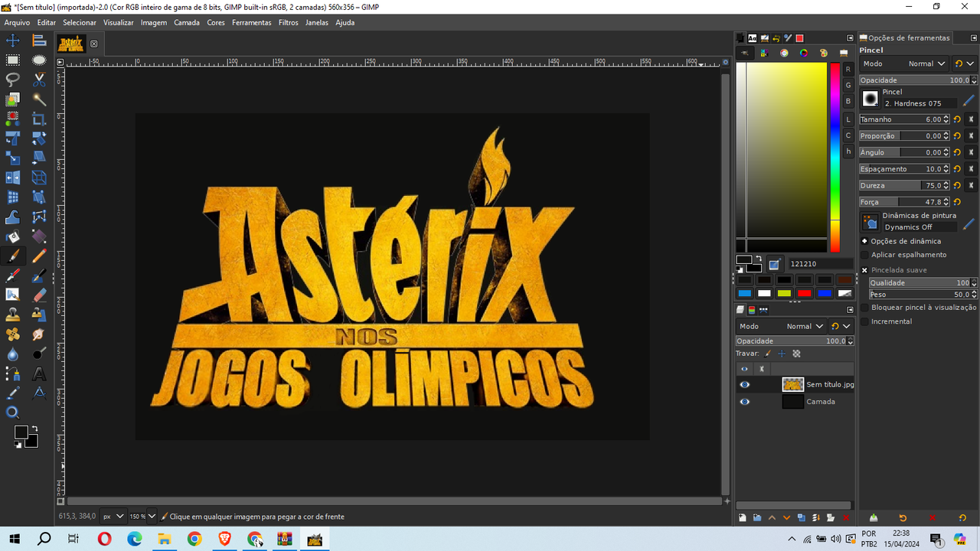Image resolution: width=980 pixels, height=551 pixels.
Task: Open the Arquivo menu
Action: coord(17,22)
